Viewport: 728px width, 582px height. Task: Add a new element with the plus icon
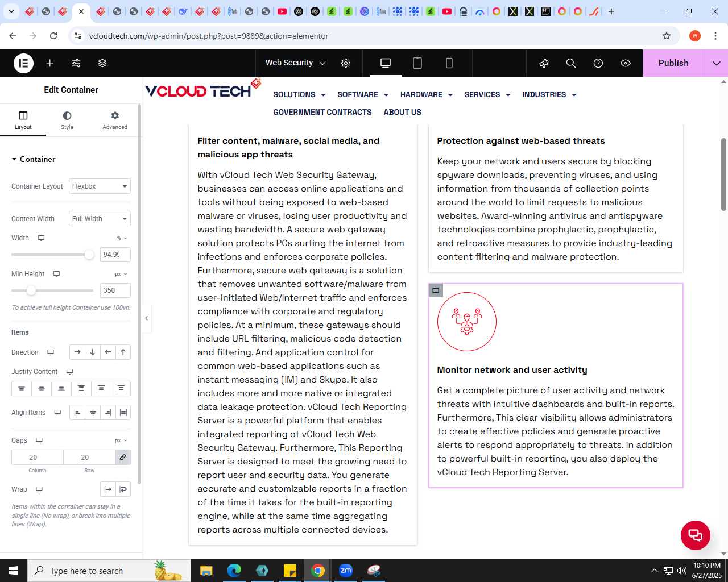(x=50, y=63)
